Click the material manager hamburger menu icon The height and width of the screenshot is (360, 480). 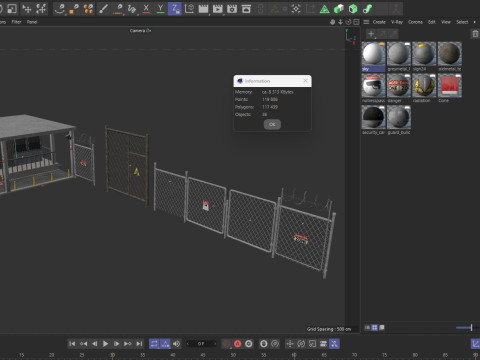pos(366,22)
